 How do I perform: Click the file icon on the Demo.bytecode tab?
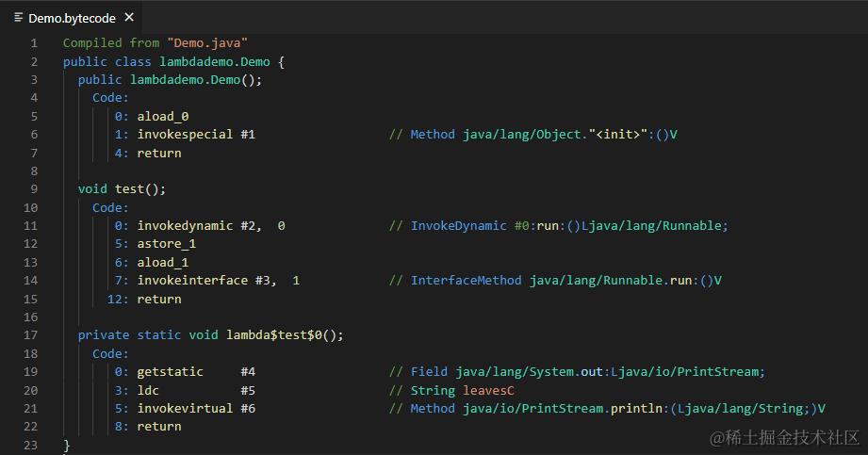[x=18, y=18]
